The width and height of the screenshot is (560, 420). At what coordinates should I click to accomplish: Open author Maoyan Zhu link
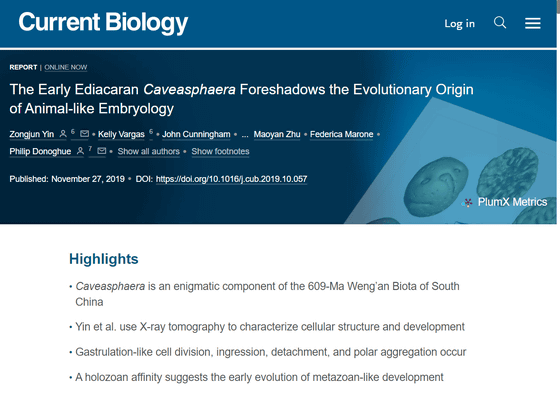pyautogui.click(x=277, y=134)
